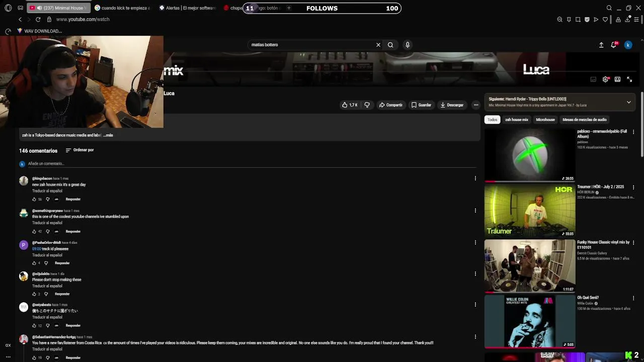Image resolution: width=644 pixels, height=362 pixels.
Task: Open the Opera browser main menu
Action: click(8, 8)
